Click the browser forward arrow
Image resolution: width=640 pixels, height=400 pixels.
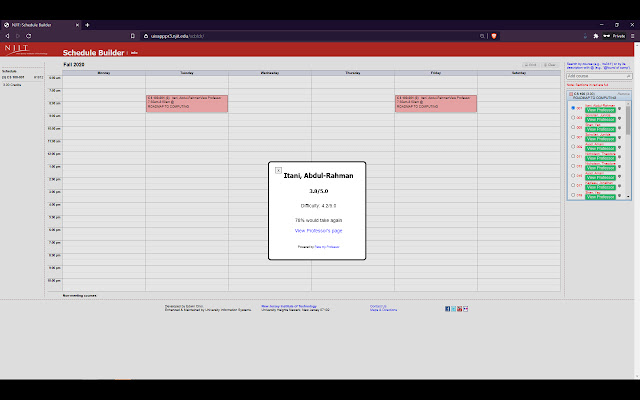[x=18, y=36]
